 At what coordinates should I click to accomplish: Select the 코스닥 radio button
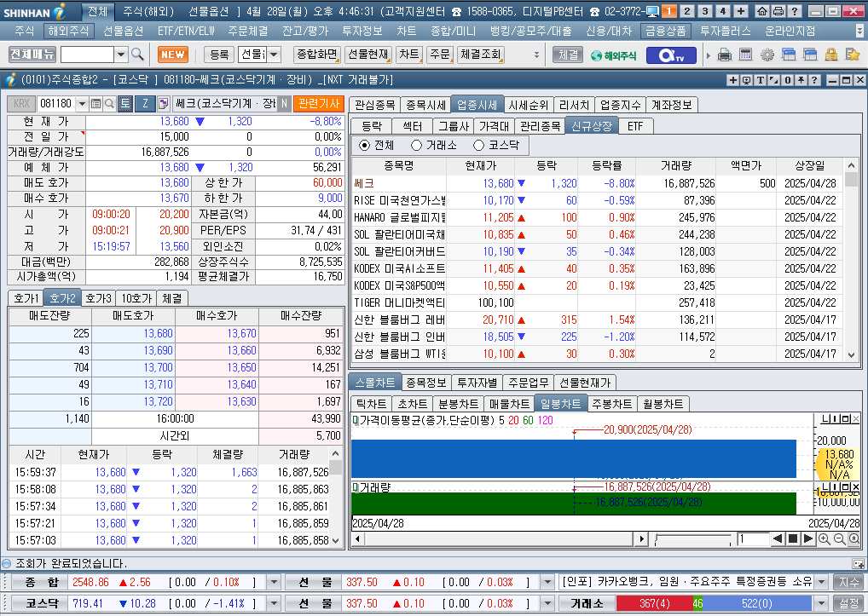[x=479, y=146]
